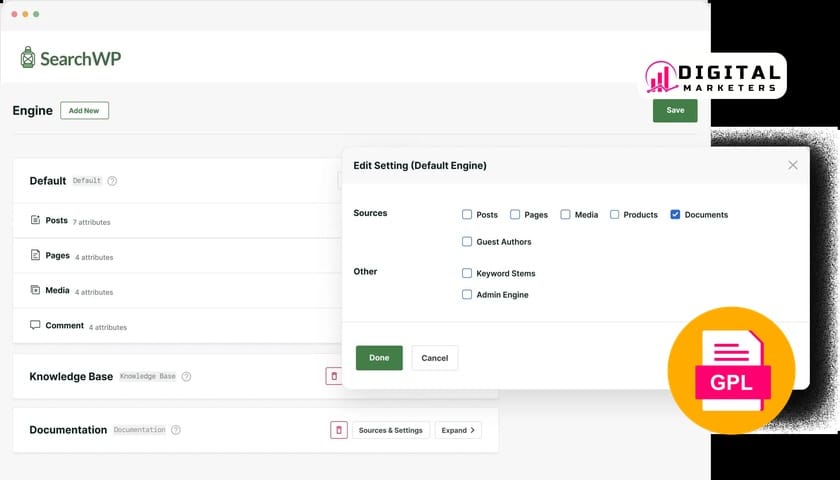The image size is (840, 480).
Task: Click the Comment source icon
Action: (x=36, y=325)
